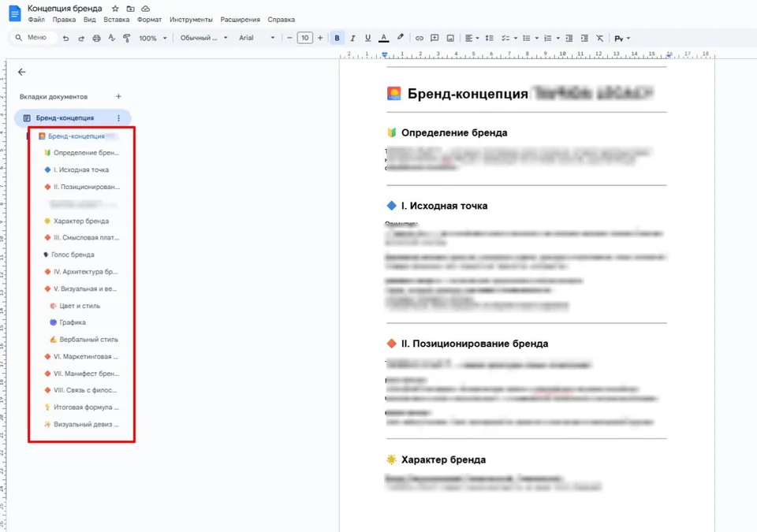Increase font size with plus button
This screenshot has height=532, width=757.
(320, 38)
